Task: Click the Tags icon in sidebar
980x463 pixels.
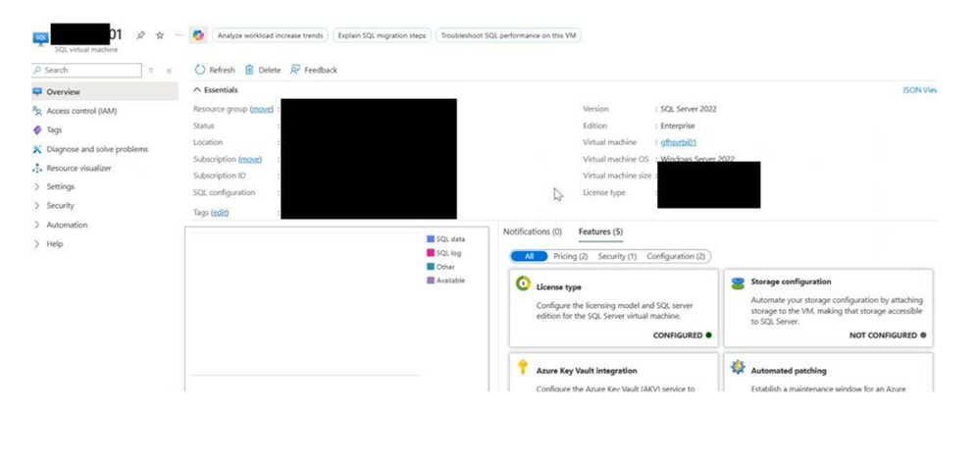Action: (37, 129)
